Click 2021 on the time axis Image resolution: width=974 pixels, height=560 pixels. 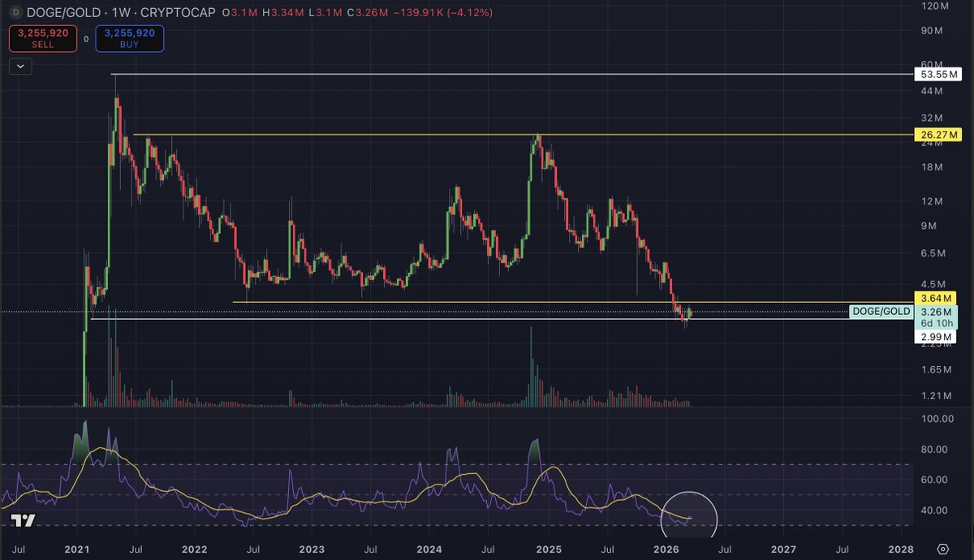(77, 549)
